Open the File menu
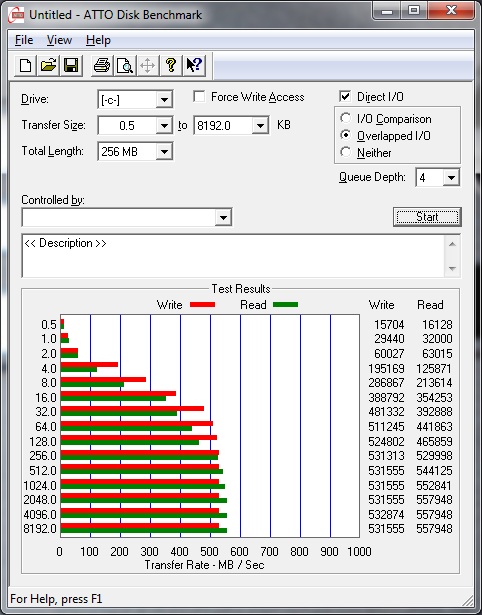This screenshot has height=615, width=482. tap(24, 40)
